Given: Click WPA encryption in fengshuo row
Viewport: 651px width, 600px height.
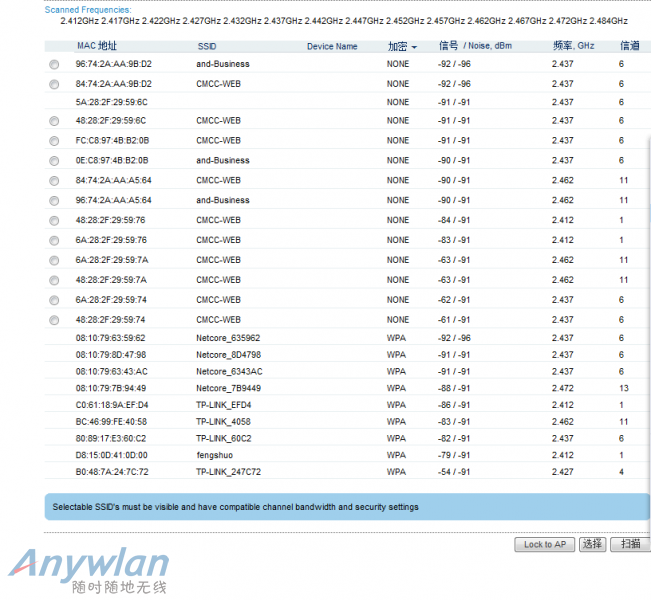Looking at the screenshot, I should (x=396, y=456).
